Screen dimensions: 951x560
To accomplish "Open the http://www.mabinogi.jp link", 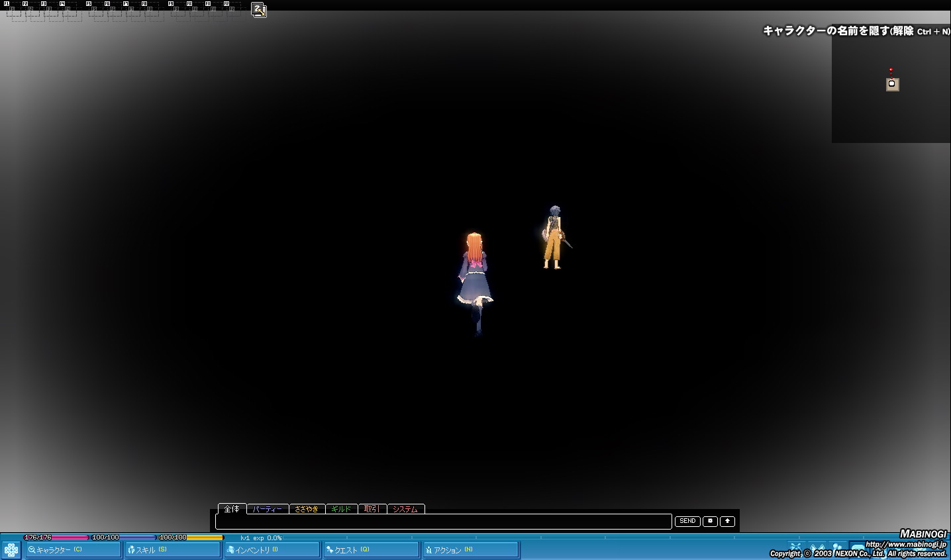I will pos(906,545).
